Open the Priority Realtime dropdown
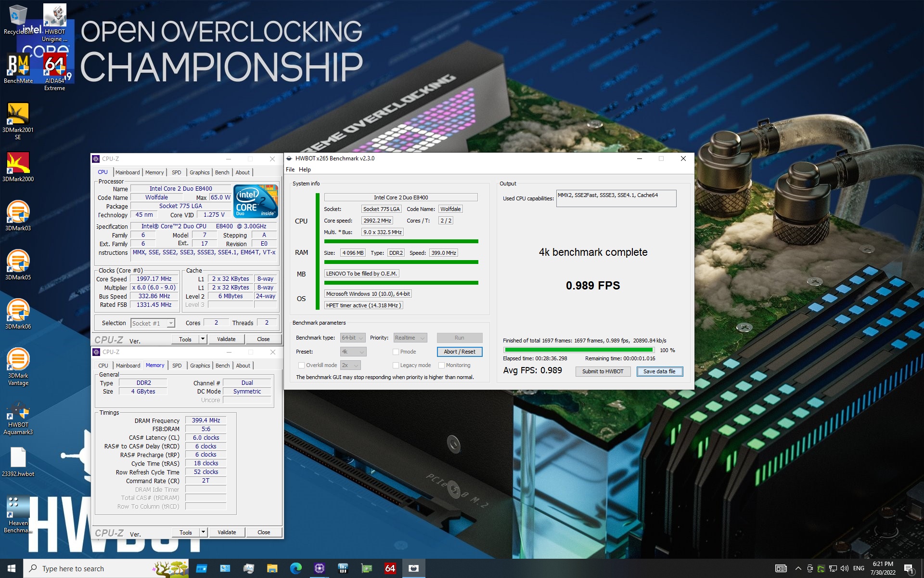This screenshot has width=924, height=578. click(410, 338)
